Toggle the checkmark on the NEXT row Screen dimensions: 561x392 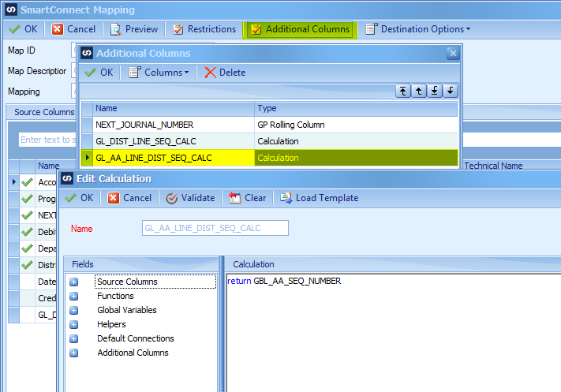click(27, 215)
